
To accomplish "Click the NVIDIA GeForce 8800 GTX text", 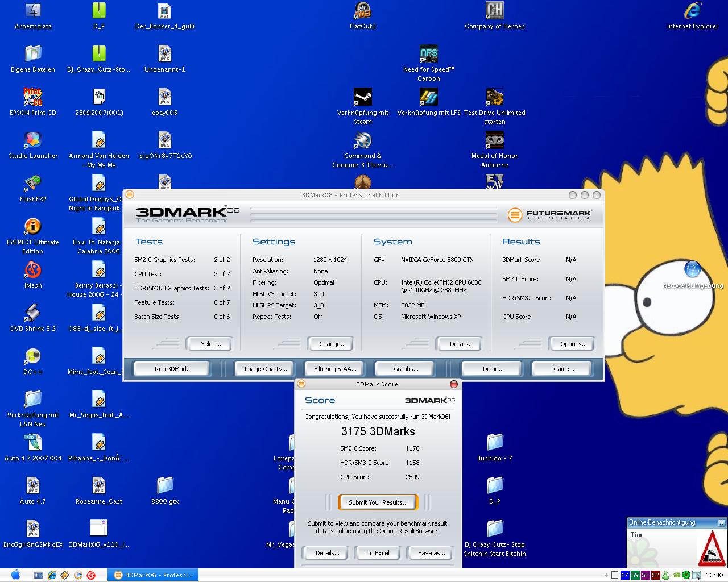I will pyautogui.click(x=437, y=260).
